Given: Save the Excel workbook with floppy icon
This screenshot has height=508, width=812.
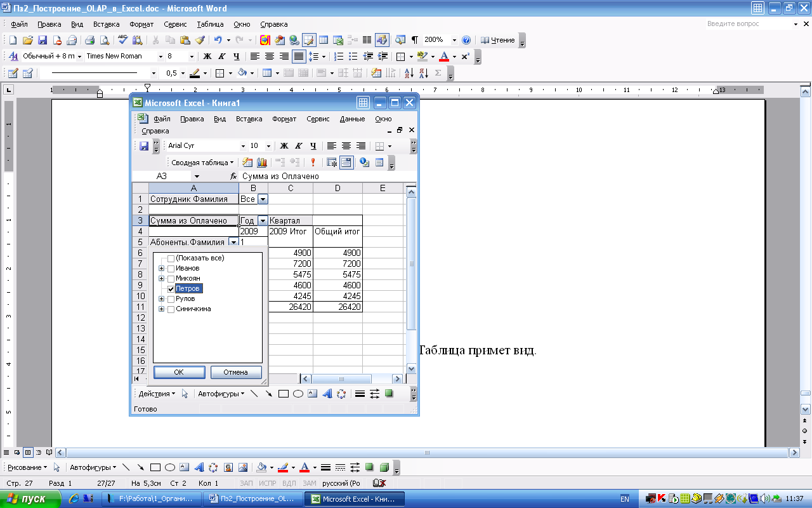Looking at the screenshot, I should click(x=144, y=146).
